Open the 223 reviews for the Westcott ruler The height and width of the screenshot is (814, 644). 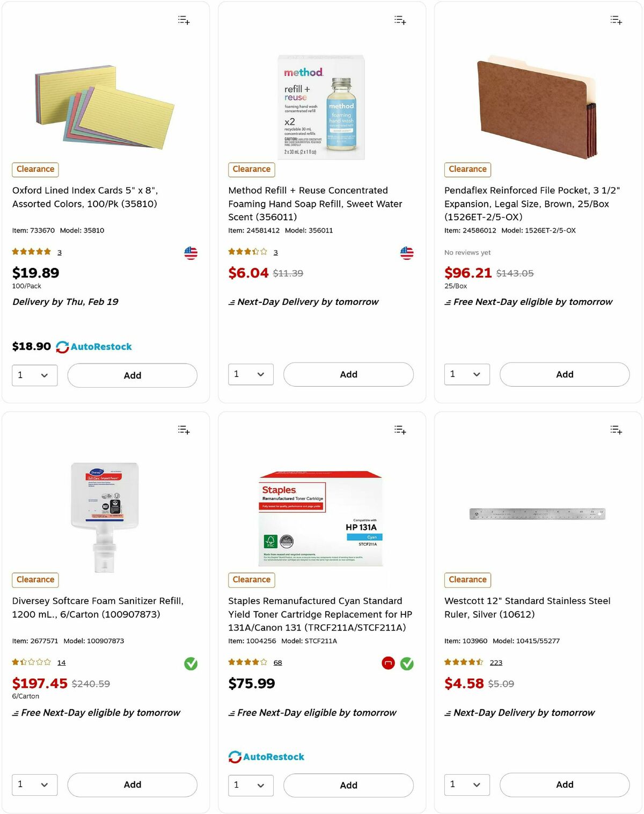click(x=496, y=663)
